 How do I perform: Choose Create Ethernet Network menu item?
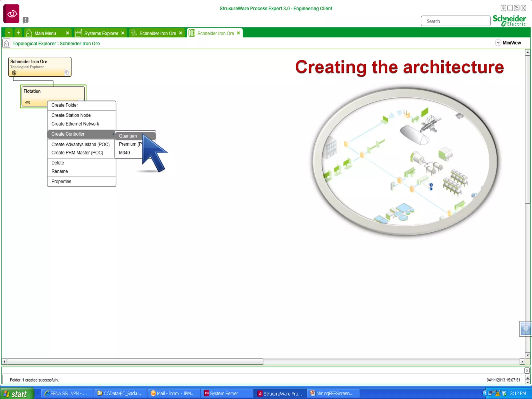(75, 124)
